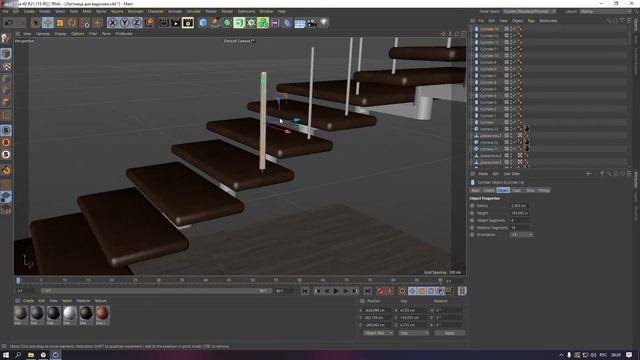Click the Position X input field

[378, 310]
